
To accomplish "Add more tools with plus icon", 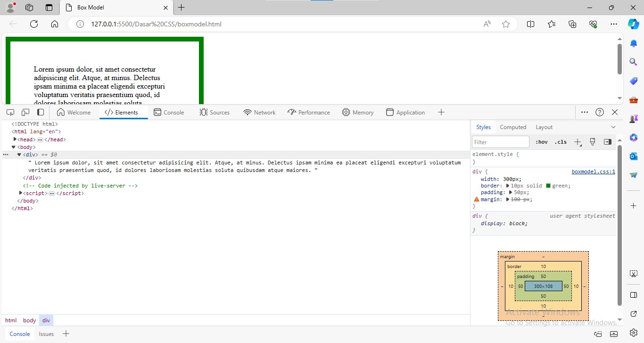I will click(x=441, y=112).
